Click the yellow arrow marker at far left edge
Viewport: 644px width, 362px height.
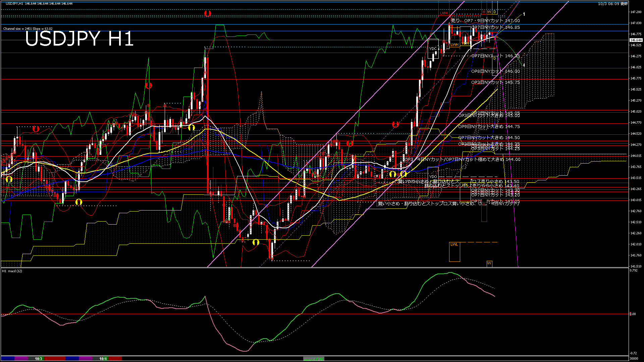tap(9, 179)
